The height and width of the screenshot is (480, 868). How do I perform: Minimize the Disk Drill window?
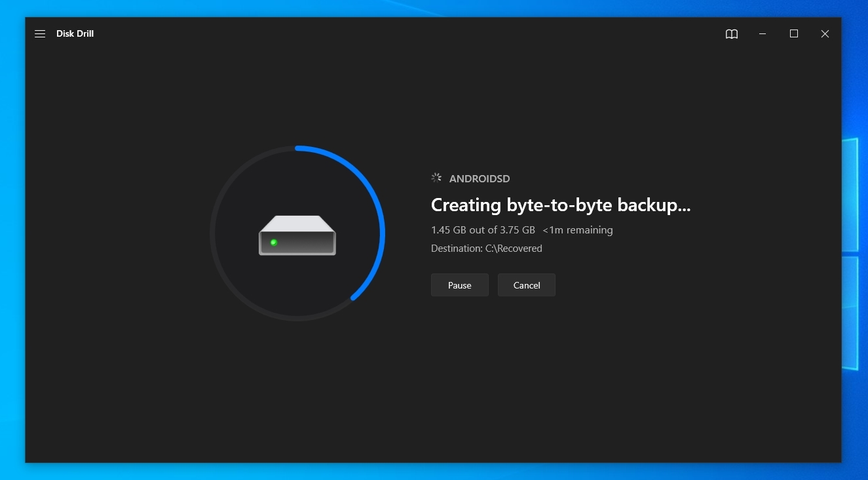click(x=763, y=34)
